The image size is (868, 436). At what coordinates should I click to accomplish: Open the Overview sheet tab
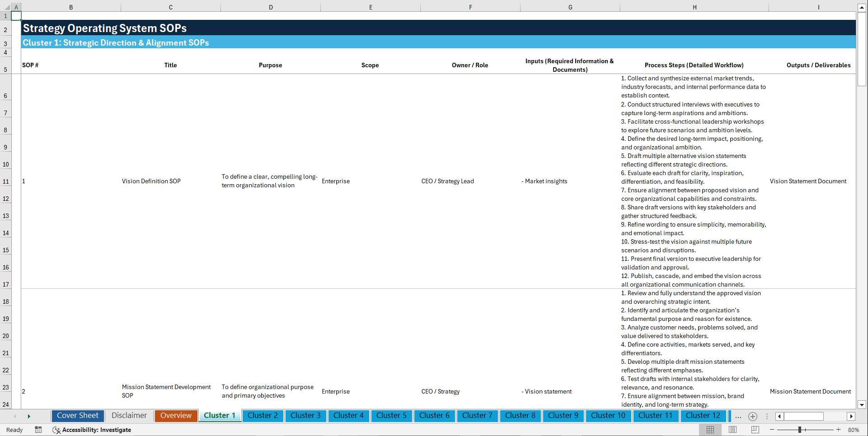tap(176, 416)
